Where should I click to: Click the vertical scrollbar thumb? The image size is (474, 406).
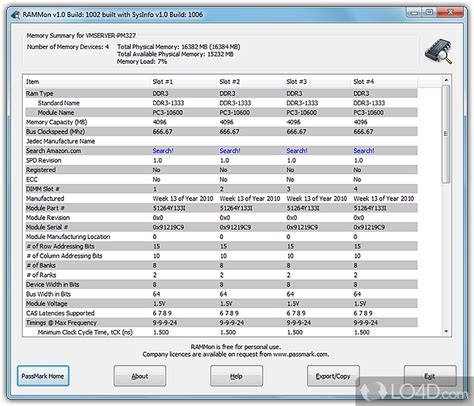coord(446,134)
